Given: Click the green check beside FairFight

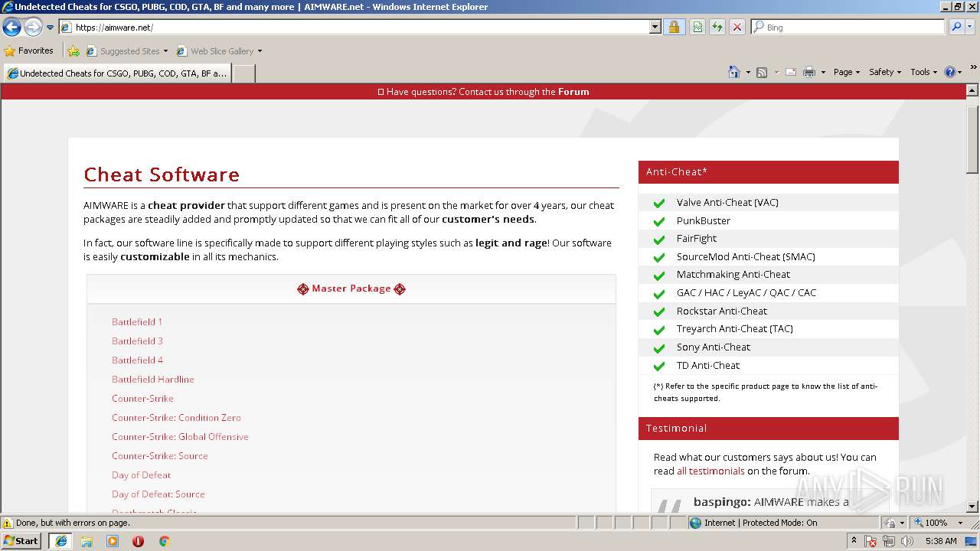Looking at the screenshot, I should point(658,239).
